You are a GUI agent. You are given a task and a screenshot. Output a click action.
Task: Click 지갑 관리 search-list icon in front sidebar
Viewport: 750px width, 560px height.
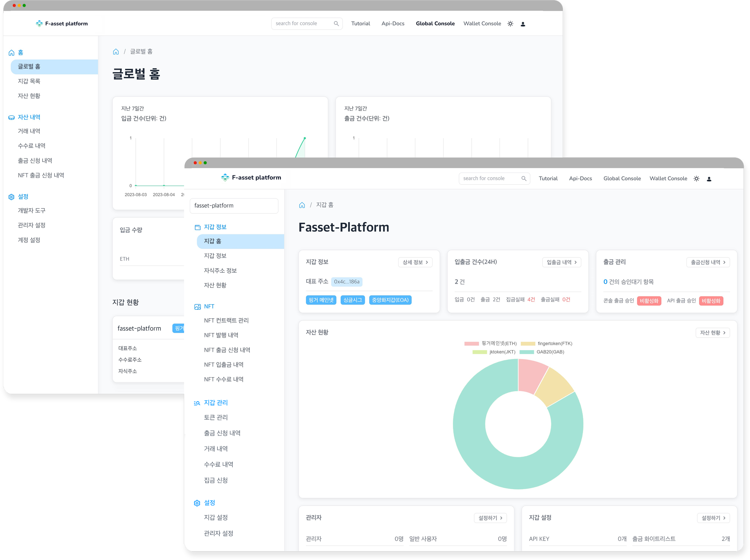tap(197, 403)
